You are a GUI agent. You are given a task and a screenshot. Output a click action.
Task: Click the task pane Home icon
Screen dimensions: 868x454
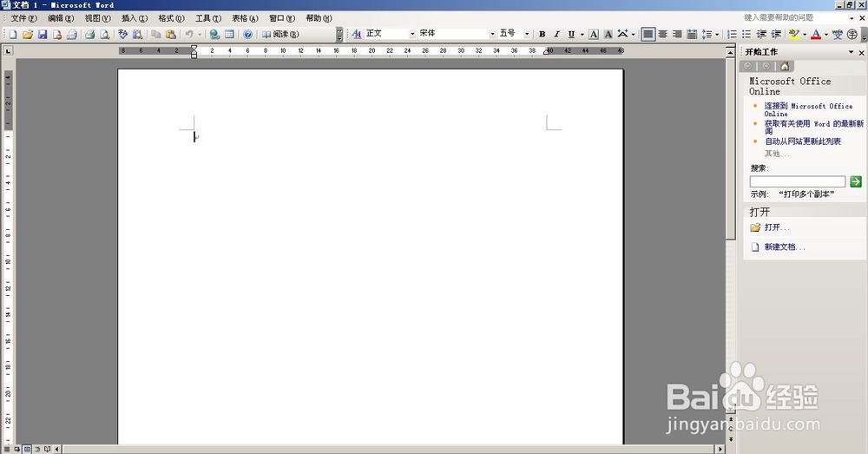(785, 67)
